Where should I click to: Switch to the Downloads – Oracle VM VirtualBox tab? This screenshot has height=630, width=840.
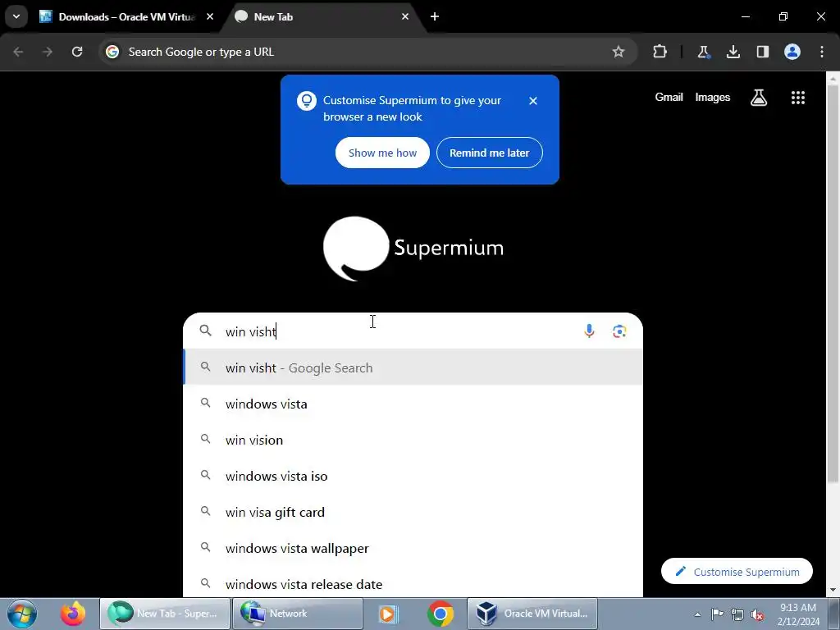pos(127,16)
